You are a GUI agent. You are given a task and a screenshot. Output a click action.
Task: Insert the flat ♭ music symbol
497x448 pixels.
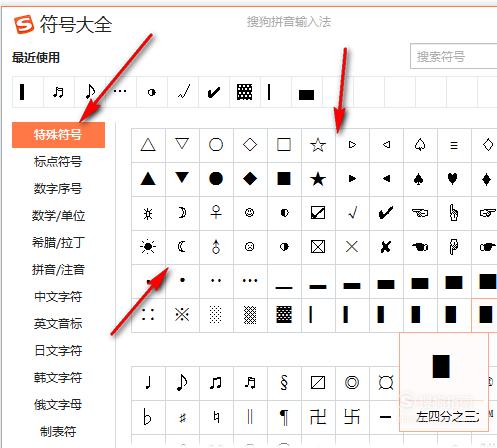148,417
